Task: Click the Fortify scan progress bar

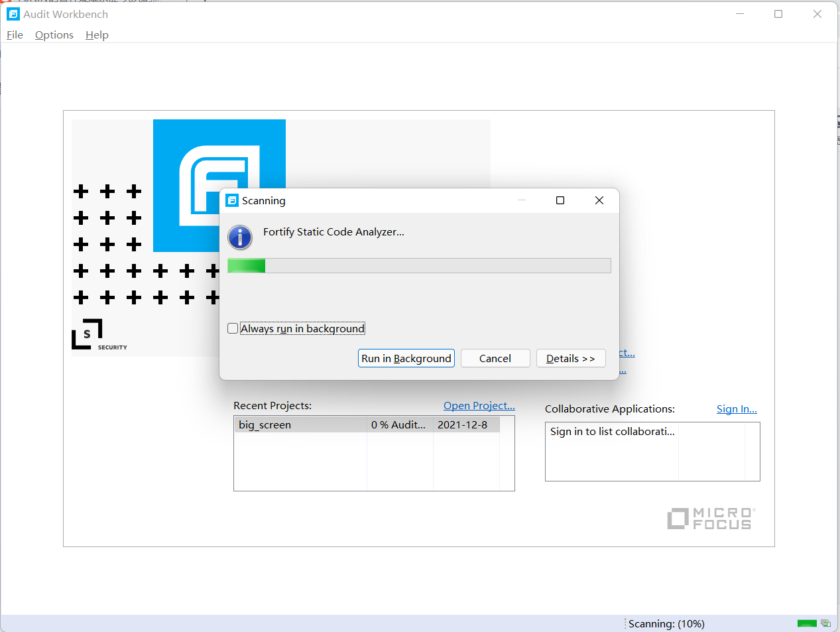Action: click(x=419, y=266)
